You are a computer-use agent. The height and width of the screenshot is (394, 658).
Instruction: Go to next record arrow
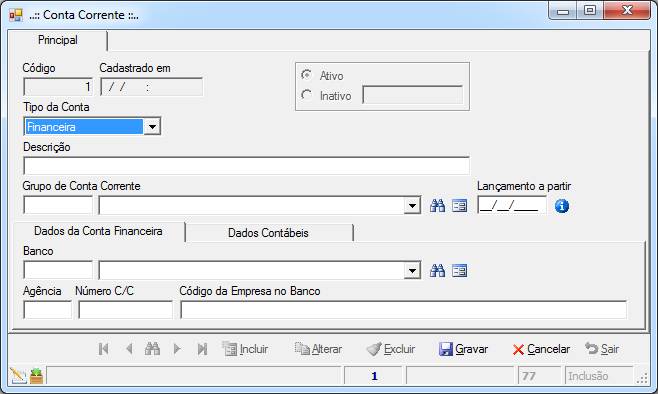[177, 349]
